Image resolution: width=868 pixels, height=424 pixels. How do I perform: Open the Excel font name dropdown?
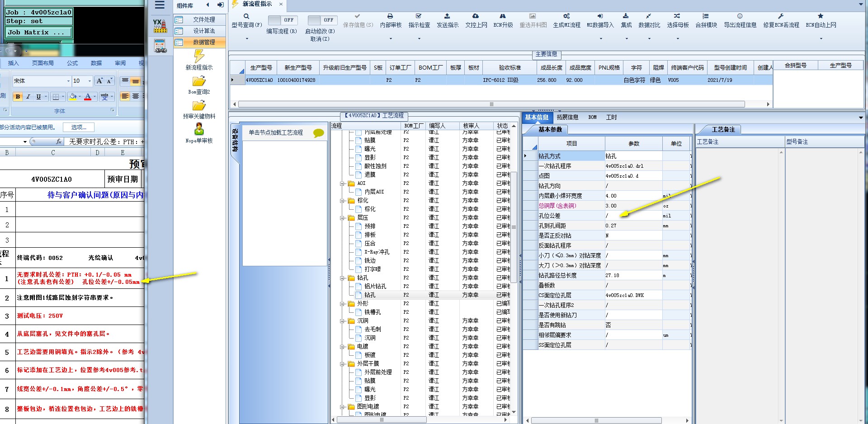(x=68, y=81)
